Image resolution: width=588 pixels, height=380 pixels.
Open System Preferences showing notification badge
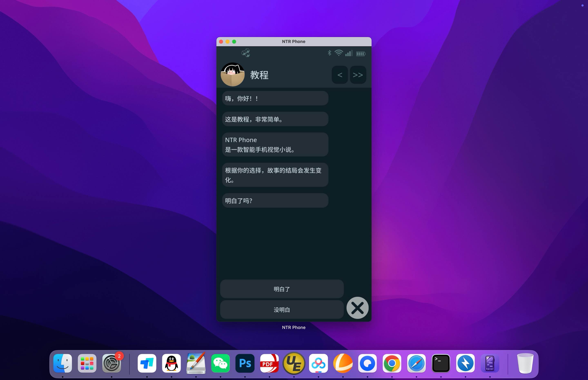112,363
